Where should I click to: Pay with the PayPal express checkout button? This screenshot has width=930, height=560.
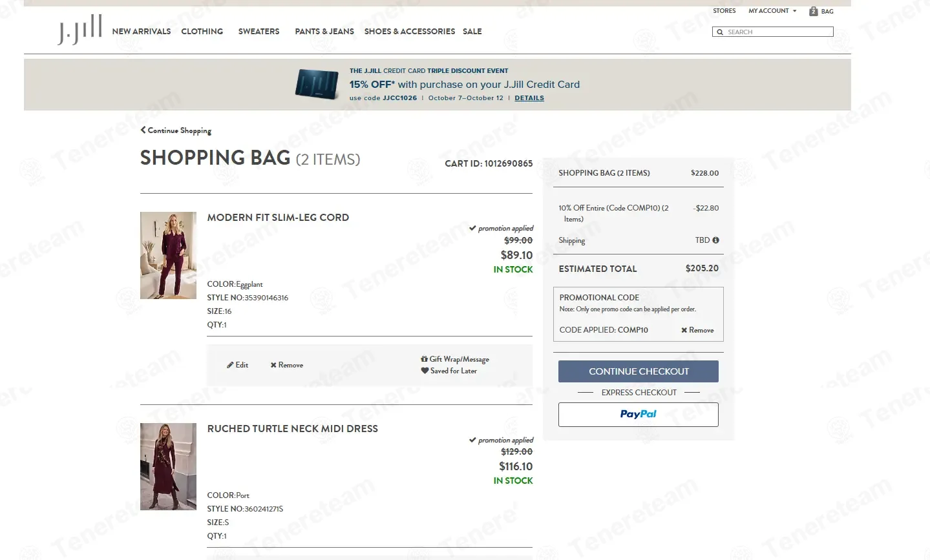(x=639, y=415)
